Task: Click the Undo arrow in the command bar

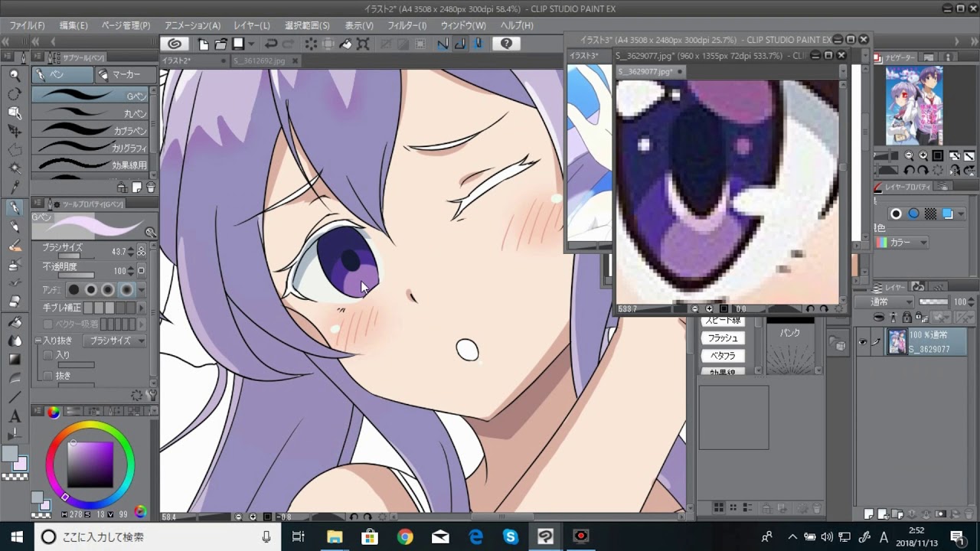Action: tap(270, 44)
